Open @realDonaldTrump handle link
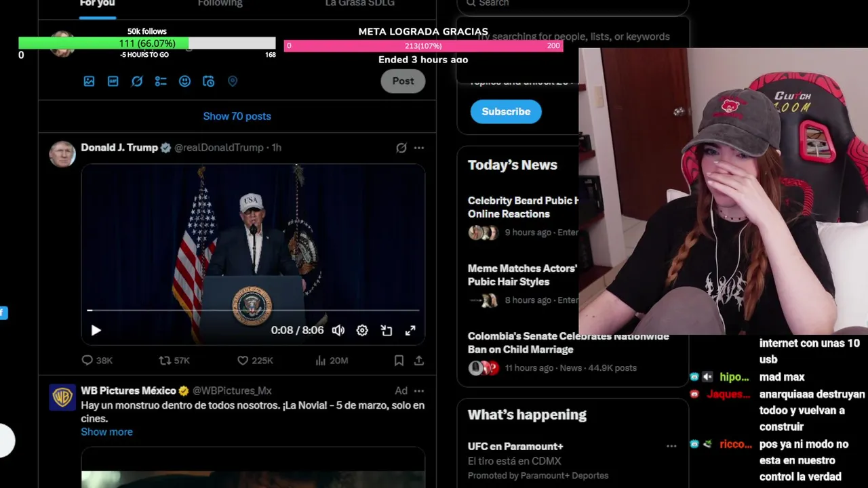Viewport: 868px width, 488px height. (218, 147)
